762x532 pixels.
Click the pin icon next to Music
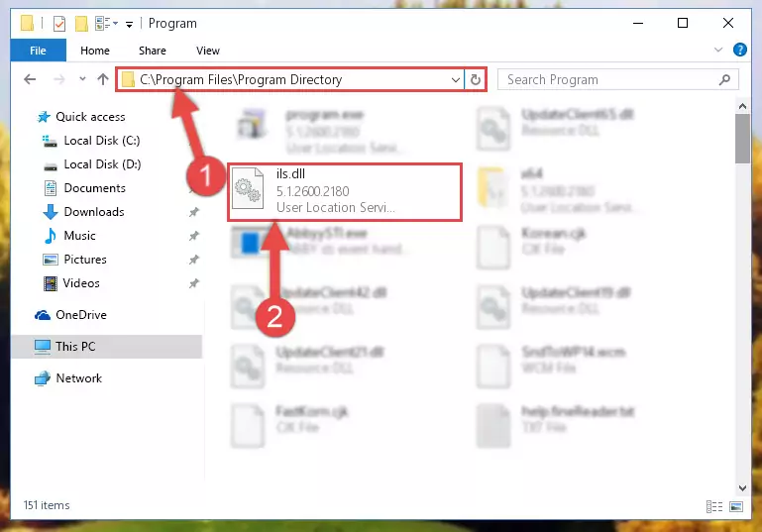193,236
